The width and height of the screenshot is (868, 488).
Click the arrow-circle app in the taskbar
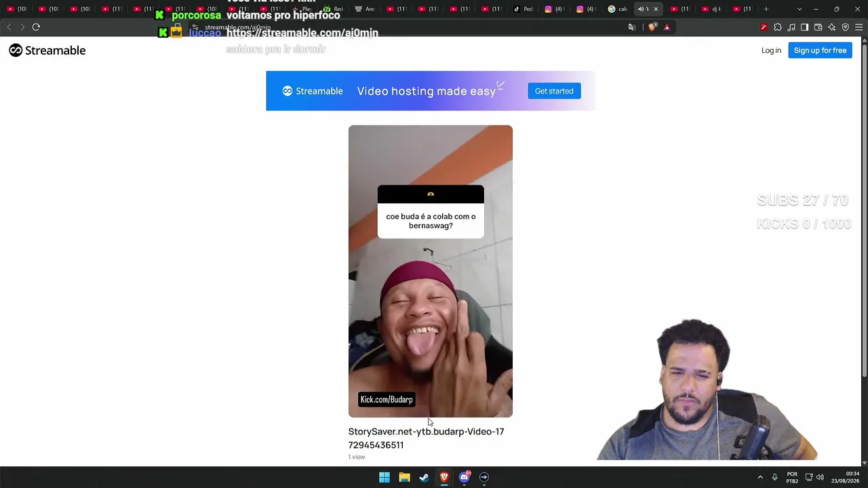coord(484,477)
